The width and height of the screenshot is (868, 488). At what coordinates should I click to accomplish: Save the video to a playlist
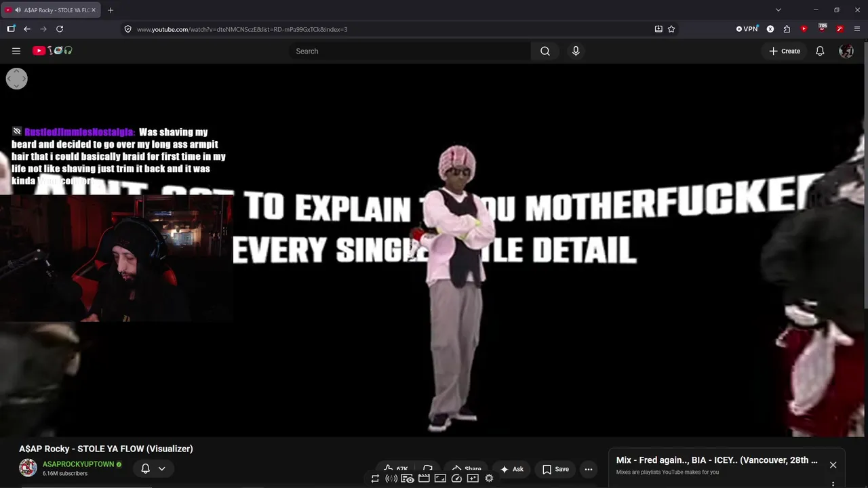pyautogui.click(x=555, y=469)
